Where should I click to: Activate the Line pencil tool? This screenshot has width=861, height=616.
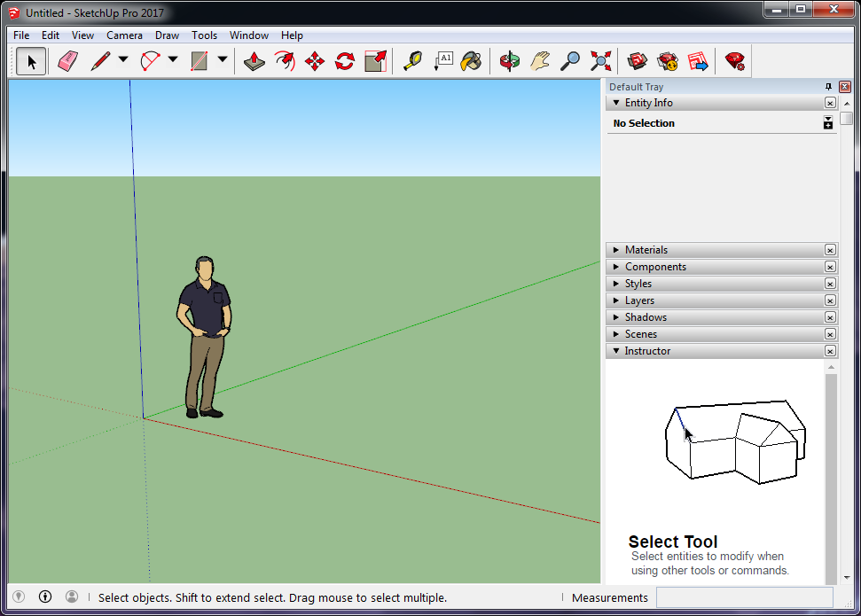pyautogui.click(x=100, y=61)
